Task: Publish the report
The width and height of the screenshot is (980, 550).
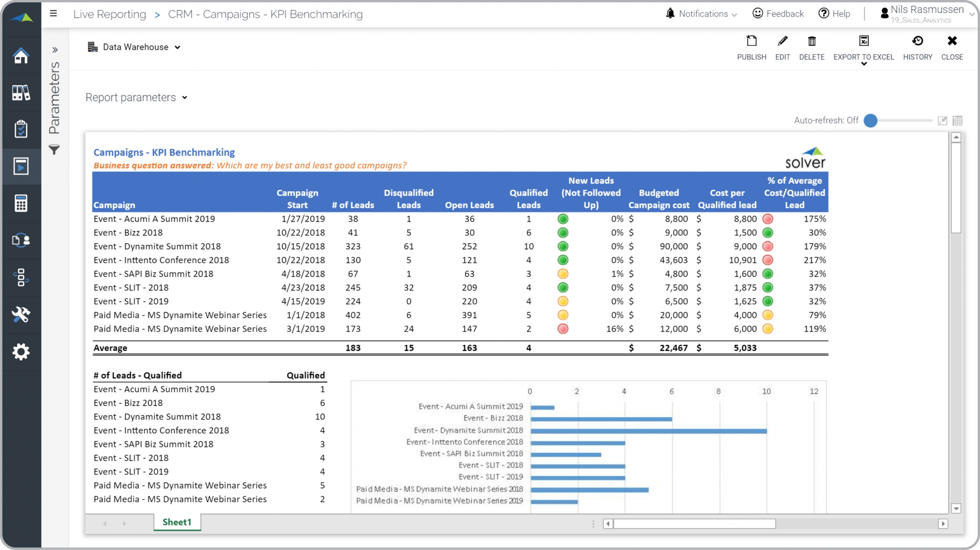Action: point(751,48)
